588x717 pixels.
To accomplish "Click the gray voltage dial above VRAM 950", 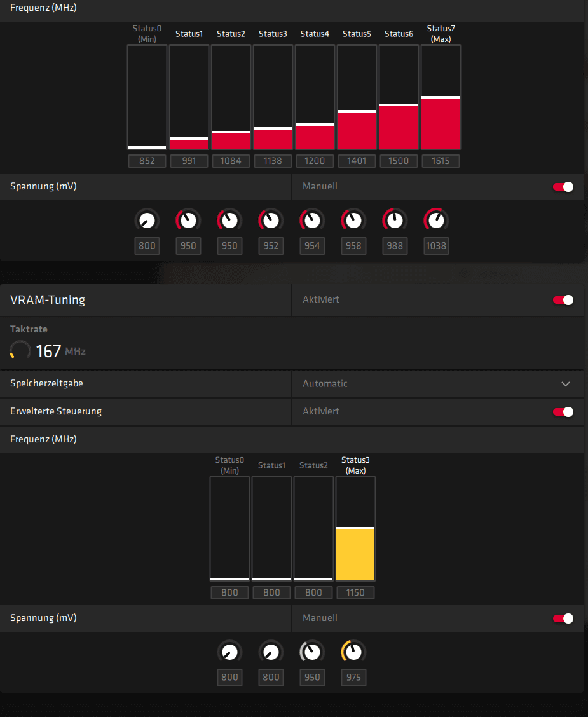I will click(312, 652).
